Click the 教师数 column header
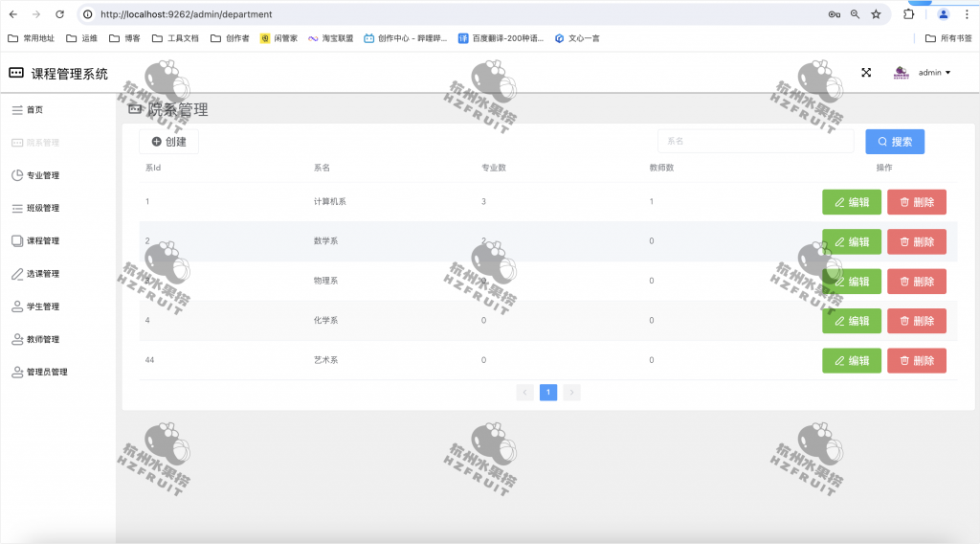This screenshot has width=980, height=544. [662, 168]
